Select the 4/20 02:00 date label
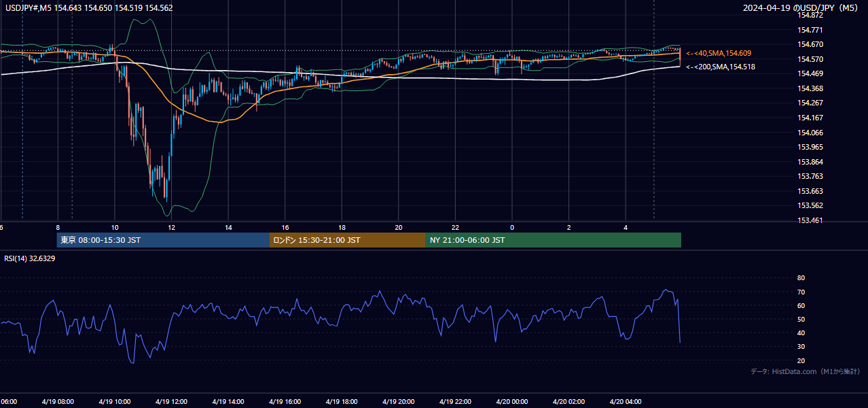This screenshot has height=408, width=868. coord(568,401)
